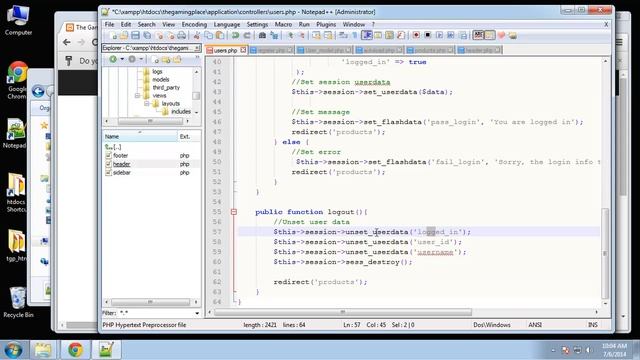Open File Explorer from the taskbar
The image size is (640, 360).
pyautogui.click(x=42, y=350)
